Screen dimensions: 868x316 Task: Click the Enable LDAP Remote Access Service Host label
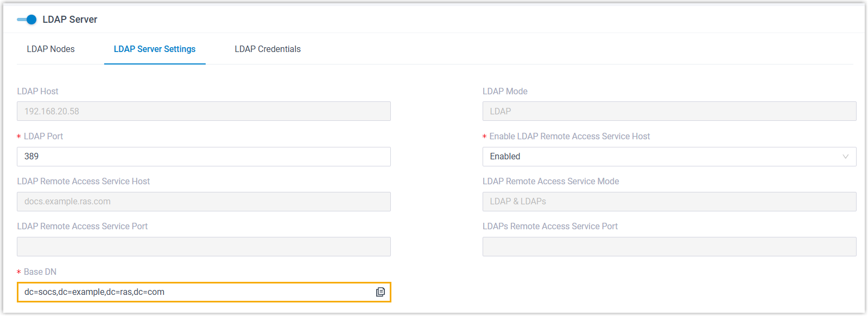click(569, 137)
